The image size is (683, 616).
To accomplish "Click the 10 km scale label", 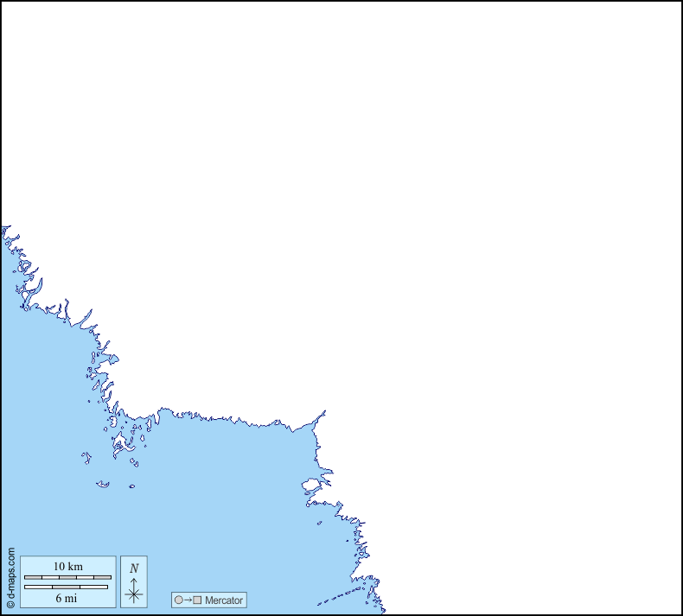I will tap(67, 566).
